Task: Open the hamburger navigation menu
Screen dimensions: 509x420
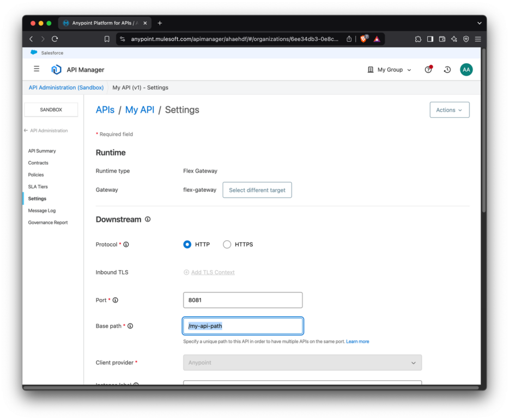Action: pyautogui.click(x=37, y=69)
